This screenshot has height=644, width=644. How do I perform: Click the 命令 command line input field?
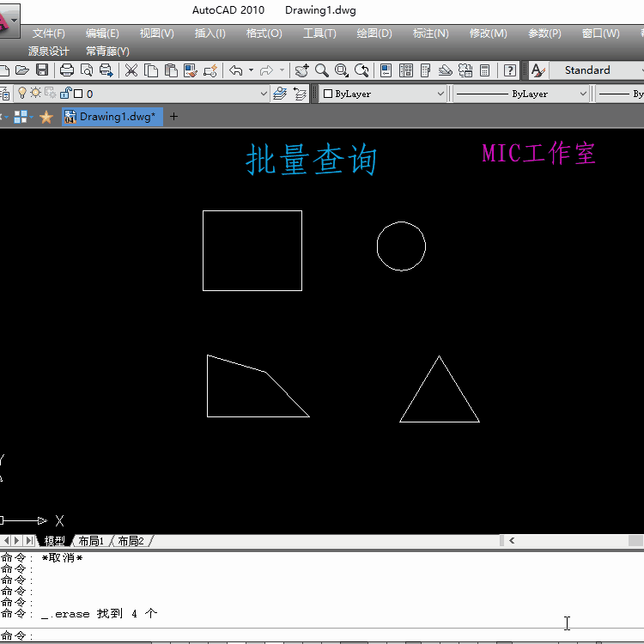(322, 635)
